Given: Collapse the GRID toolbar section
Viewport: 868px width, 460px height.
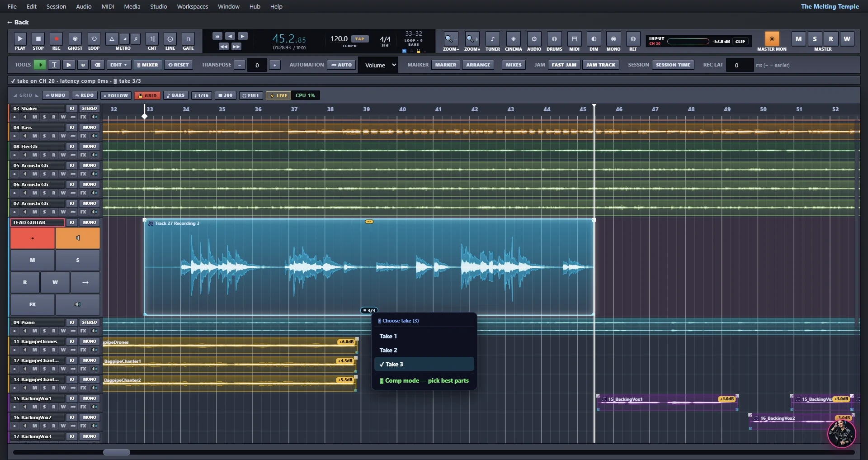Looking at the screenshot, I should coord(25,95).
